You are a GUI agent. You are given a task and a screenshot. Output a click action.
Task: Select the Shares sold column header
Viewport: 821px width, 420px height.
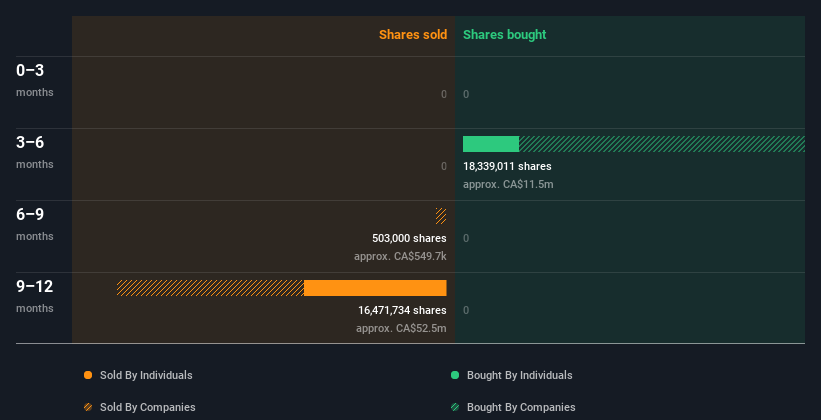coord(412,35)
